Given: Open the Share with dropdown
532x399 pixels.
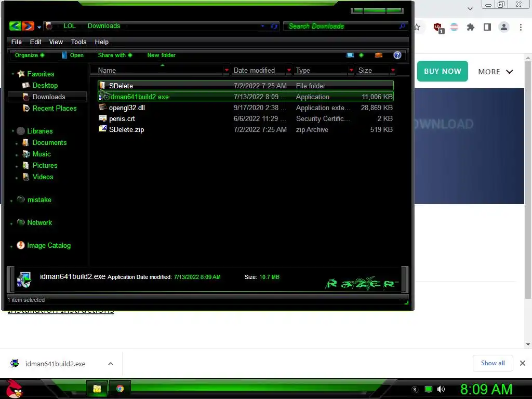Looking at the screenshot, I should [115, 55].
